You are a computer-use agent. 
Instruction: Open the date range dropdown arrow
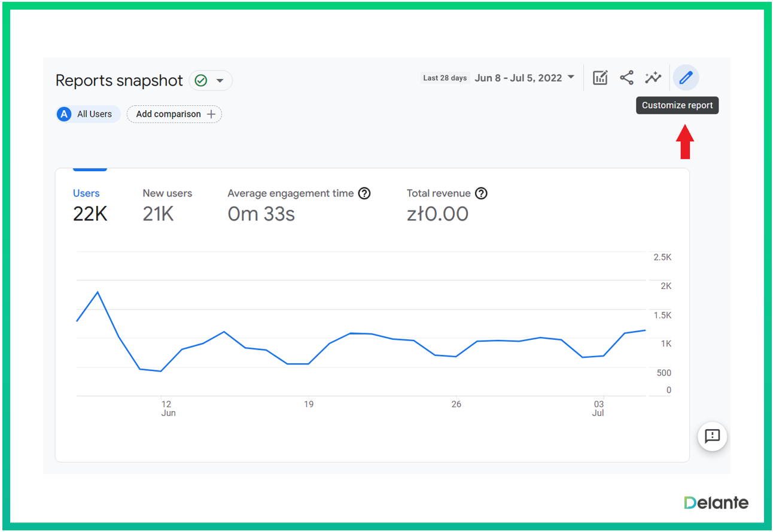point(571,77)
